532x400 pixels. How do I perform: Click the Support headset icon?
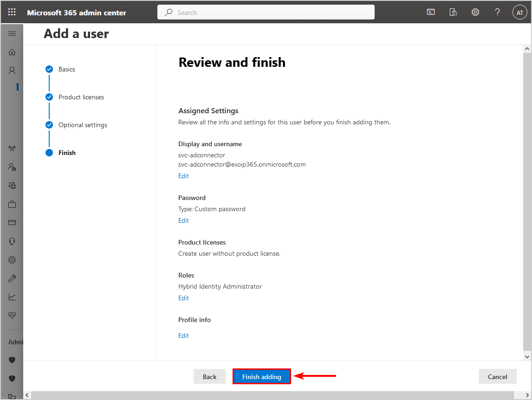pos(12,241)
